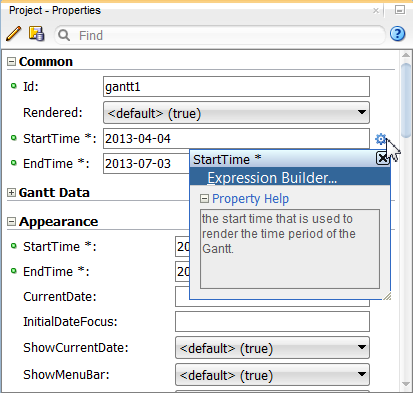Click the magnifier search icon

pyautogui.click(x=64, y=35)
